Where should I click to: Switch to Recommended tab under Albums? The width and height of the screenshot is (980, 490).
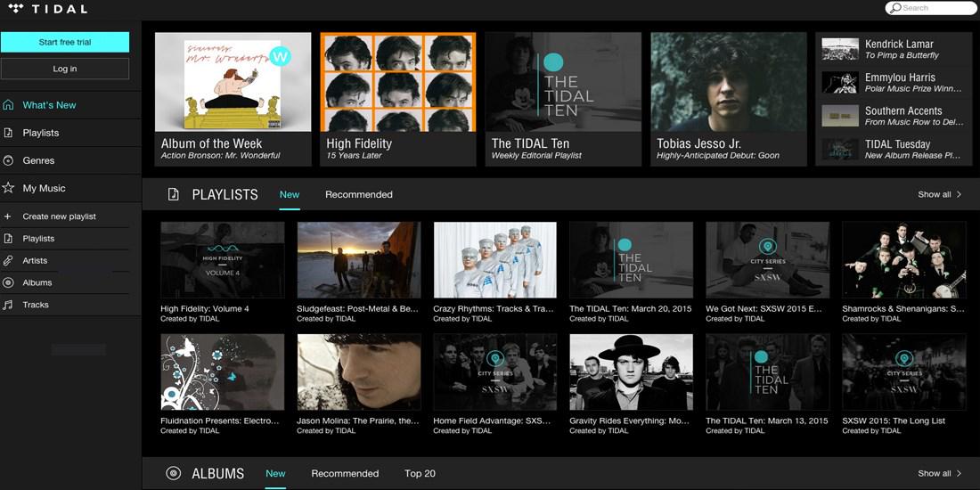click(345, 473)
